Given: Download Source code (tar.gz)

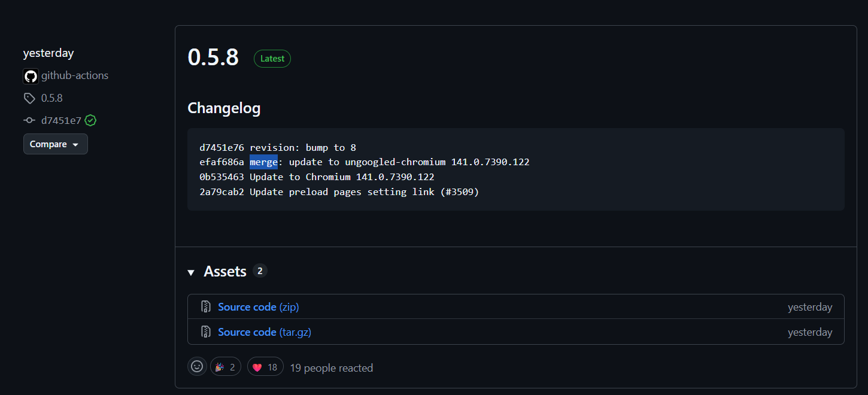Looking at the screenshot, I should (x=264, y=332).
